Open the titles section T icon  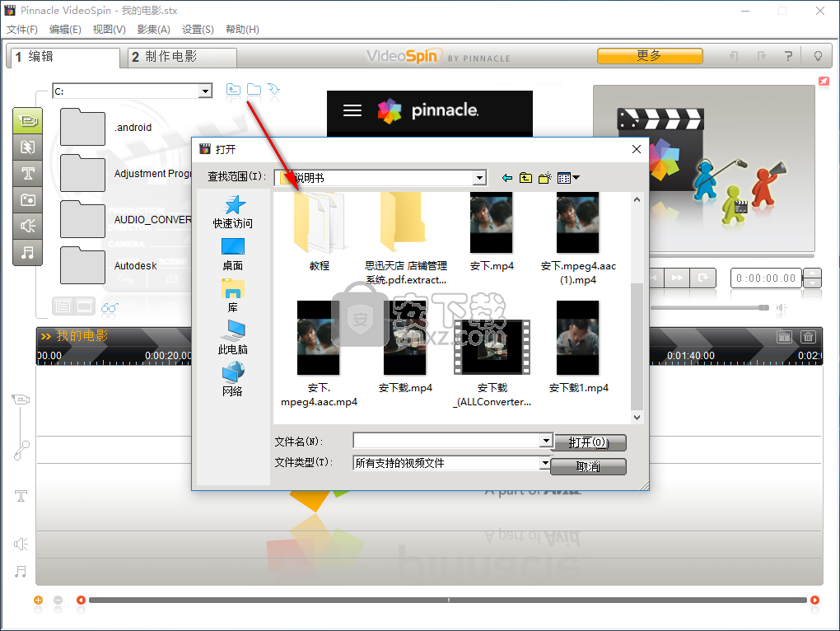(27, 173)
